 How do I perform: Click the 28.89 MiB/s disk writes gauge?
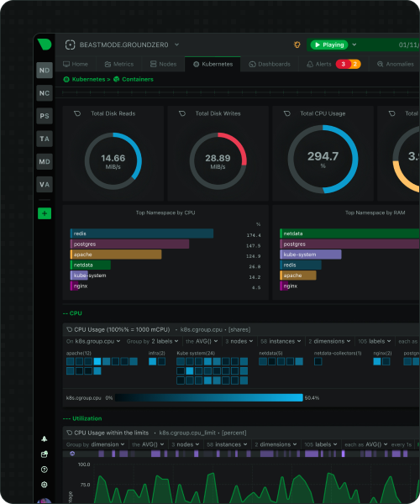point(218,161)
